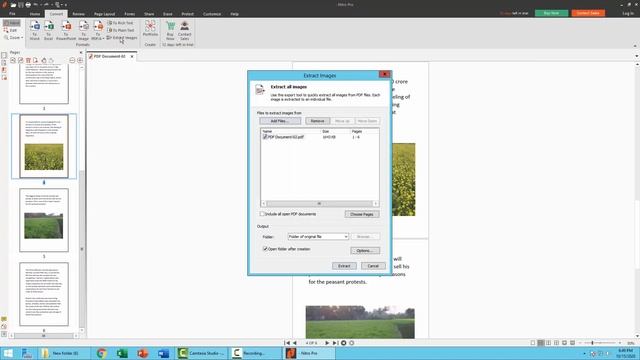Viewport: 640px width, 360px height.
Task: Toggle checkbox for PDF Document 02.pdf
Action: 265,137
